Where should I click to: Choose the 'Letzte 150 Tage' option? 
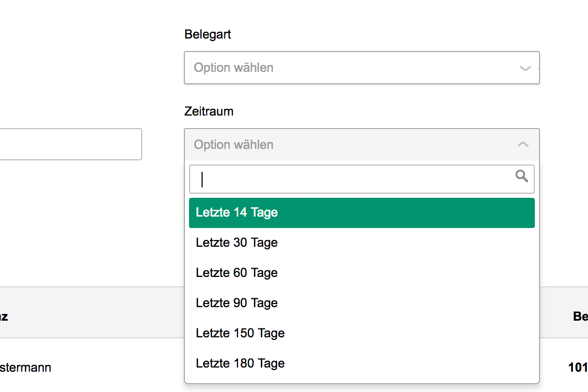tap(240, 333)
